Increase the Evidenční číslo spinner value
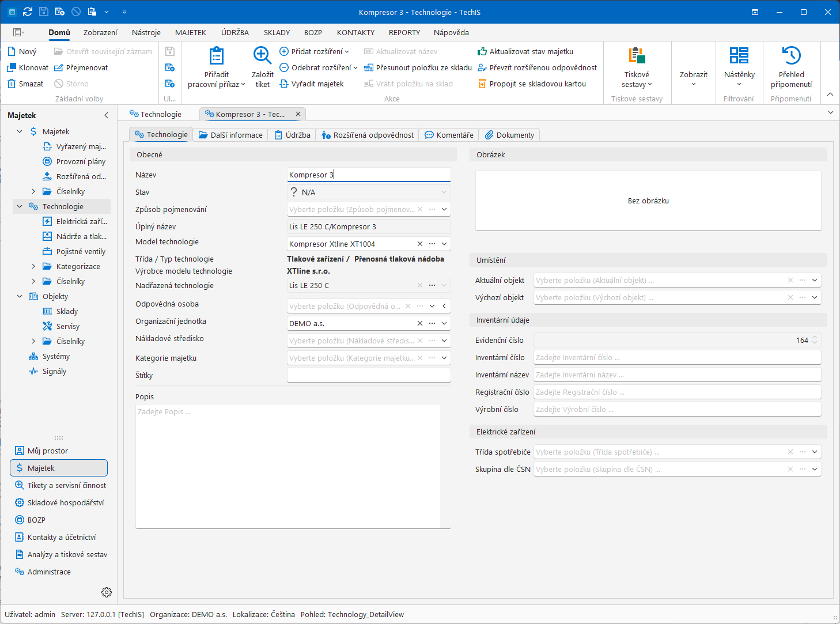Screen dimensions: 840x624 (x=815, y=338)
